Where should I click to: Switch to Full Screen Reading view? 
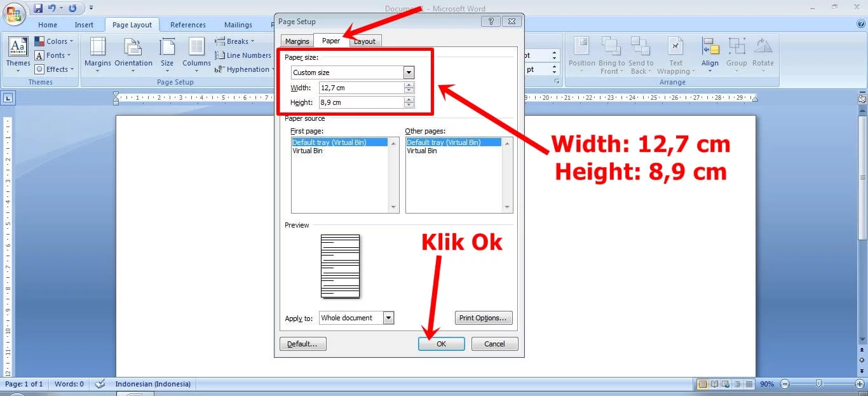click(x=713, y=384)
